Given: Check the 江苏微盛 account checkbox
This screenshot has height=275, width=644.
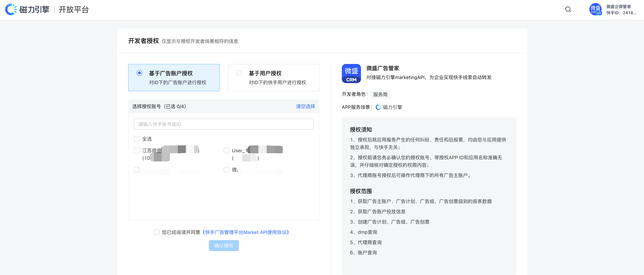Looking at the screenshot, I should tap(137, 150).
